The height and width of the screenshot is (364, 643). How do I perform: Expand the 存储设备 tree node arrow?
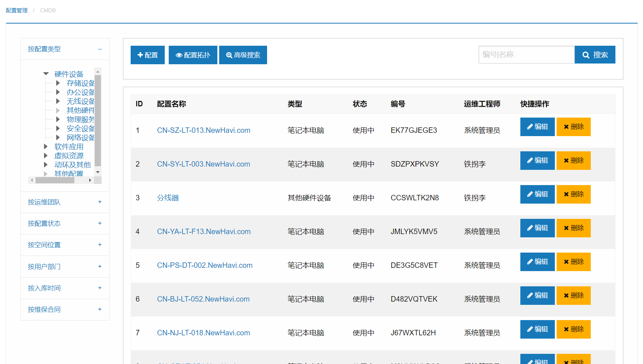58,83
